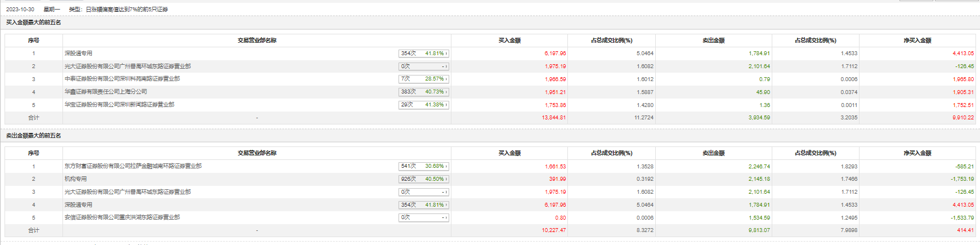Open 354次 box in sell table's 深股通专用 row

pyautogui.click(x=423, y=205)
